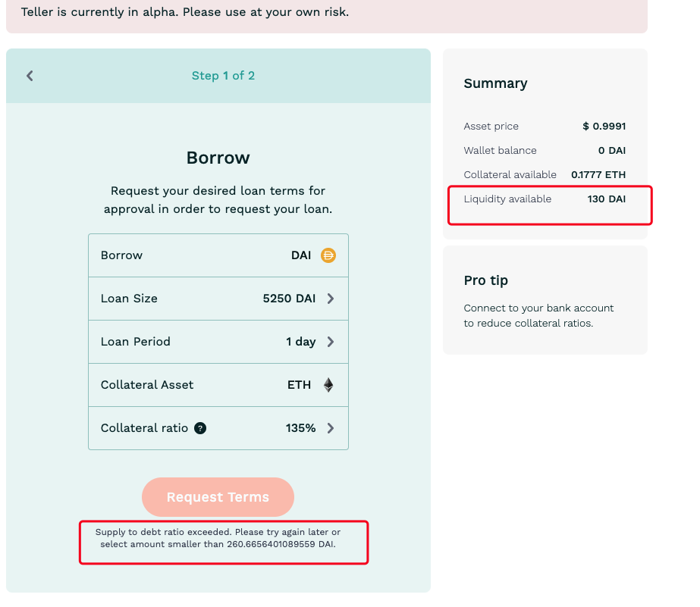The height and width of the screenshot is (607, 700).
Task: Click the Liquidity available 130 DAI row
Action: [545, 199]
